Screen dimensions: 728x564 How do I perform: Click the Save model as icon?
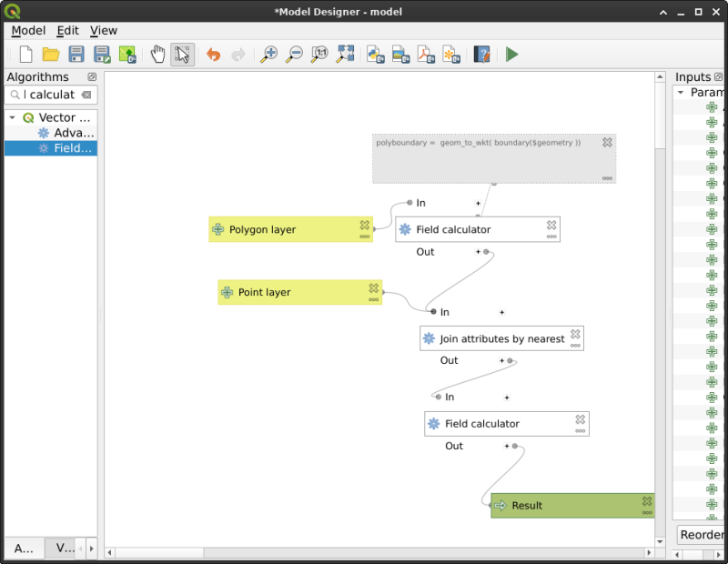pyautogui.click(x=102, y=55)
